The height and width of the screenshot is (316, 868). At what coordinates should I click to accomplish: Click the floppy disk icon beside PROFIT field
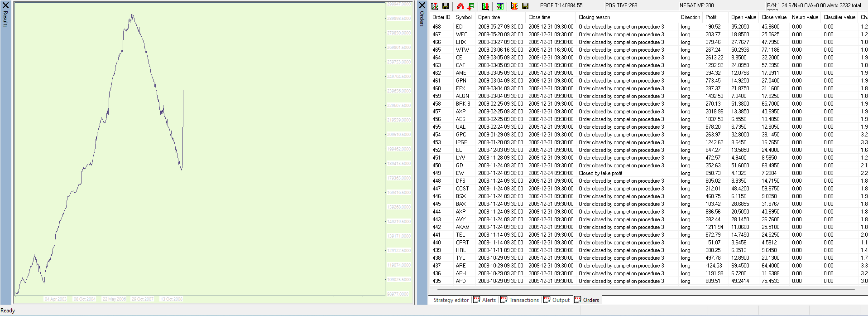pyautogui.click(x=525, y=6)
